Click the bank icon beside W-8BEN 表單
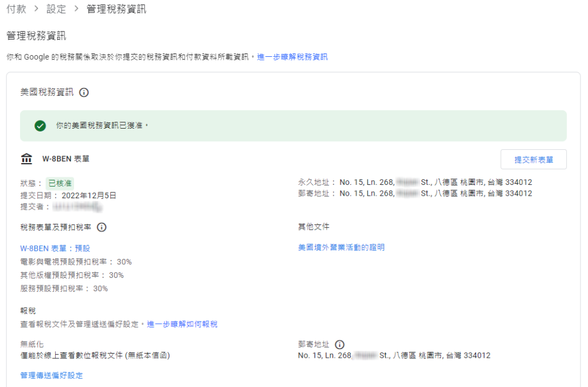The image size is (588, 387). click(x=26, y=159)
